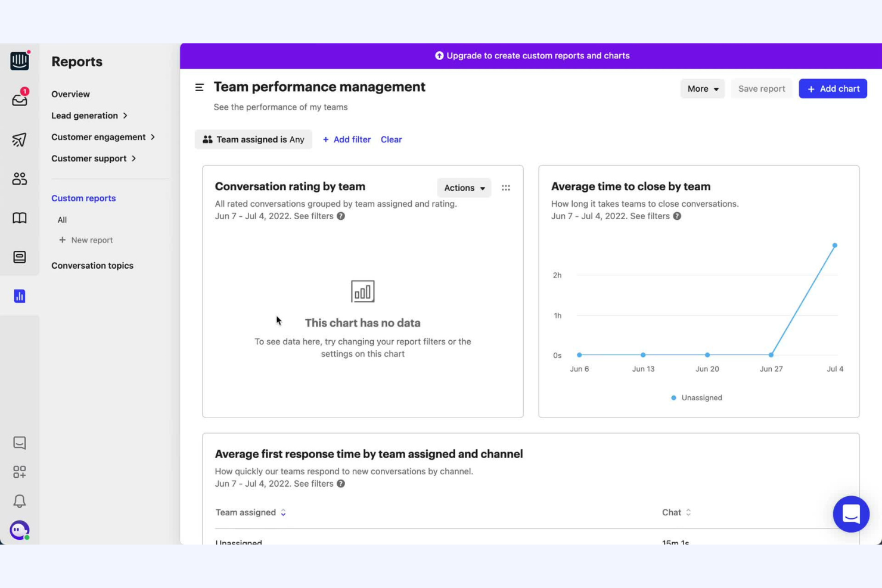882x588 pixels.
Task: Open the Actions dropdown on Conversation rating chart
Action: [464, 188]
